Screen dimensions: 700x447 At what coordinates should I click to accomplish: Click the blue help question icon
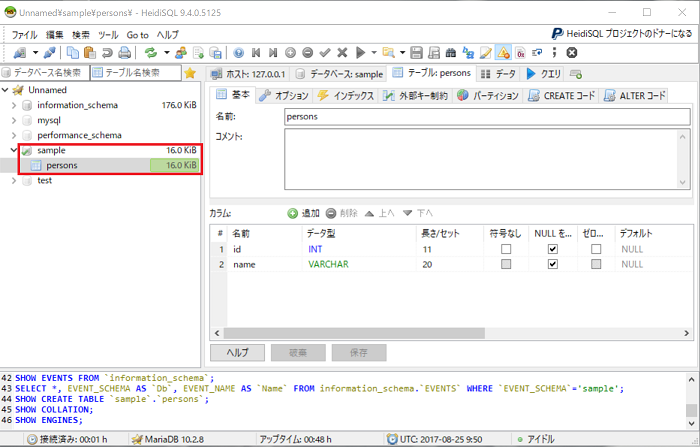click(239, 53)
